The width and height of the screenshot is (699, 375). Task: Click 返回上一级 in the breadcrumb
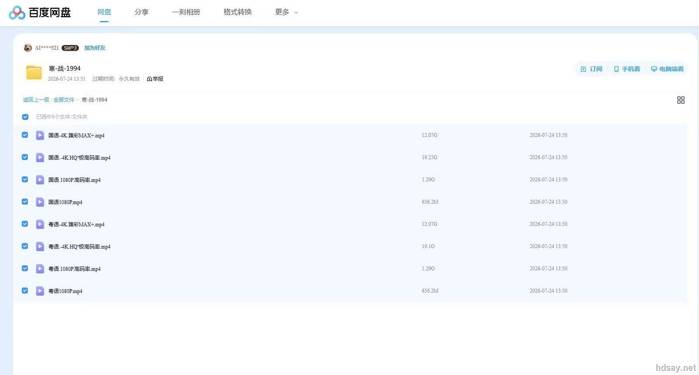36,99
